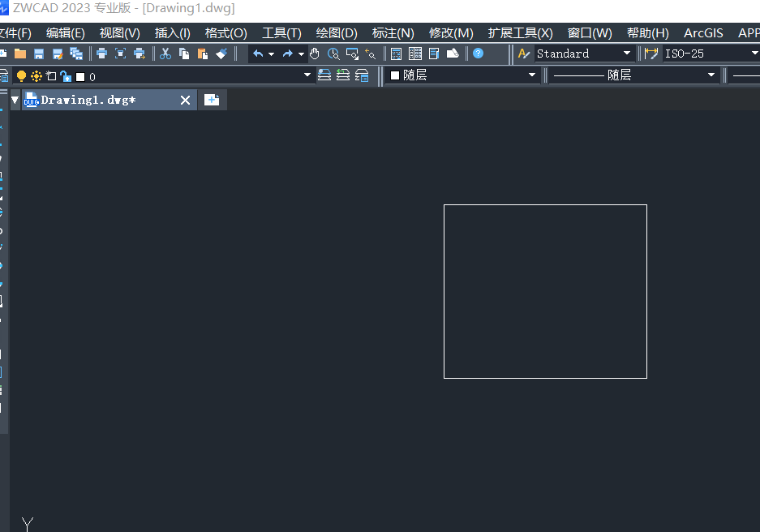Open the 帮助(H) menu
The height and width of the screenshot is (532, 760).
647,33
